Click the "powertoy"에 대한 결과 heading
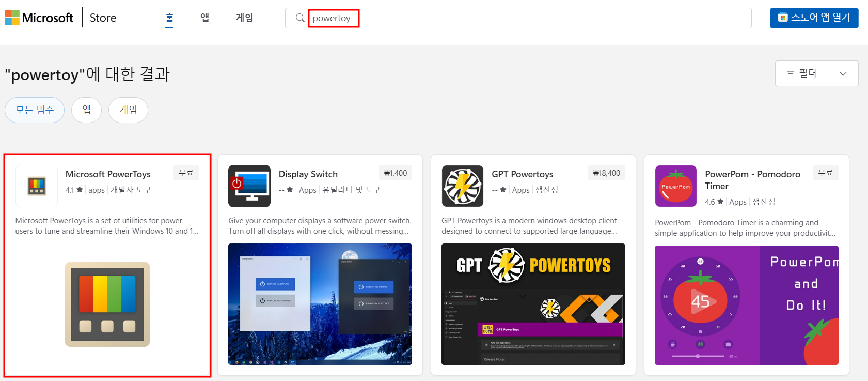Image resolution: width=868 pixels, height=381 pixels. coord(87,74)
